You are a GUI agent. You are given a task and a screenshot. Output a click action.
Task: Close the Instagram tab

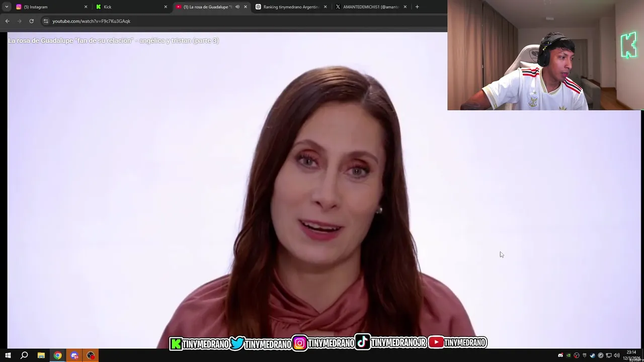pos(86,7)
